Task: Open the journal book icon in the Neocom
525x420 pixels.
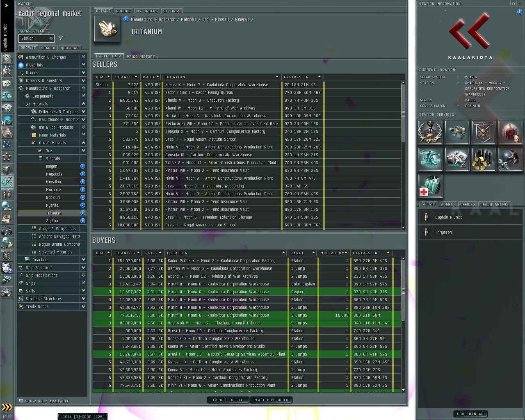Action: [x=7, y=218]
